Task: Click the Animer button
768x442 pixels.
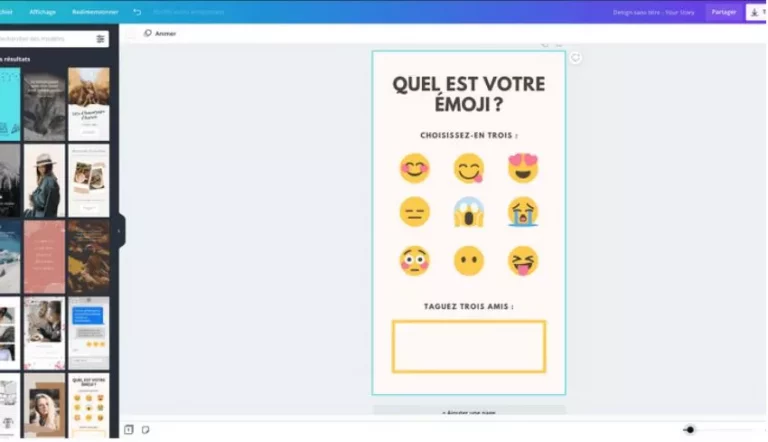Action: point(160,33)
